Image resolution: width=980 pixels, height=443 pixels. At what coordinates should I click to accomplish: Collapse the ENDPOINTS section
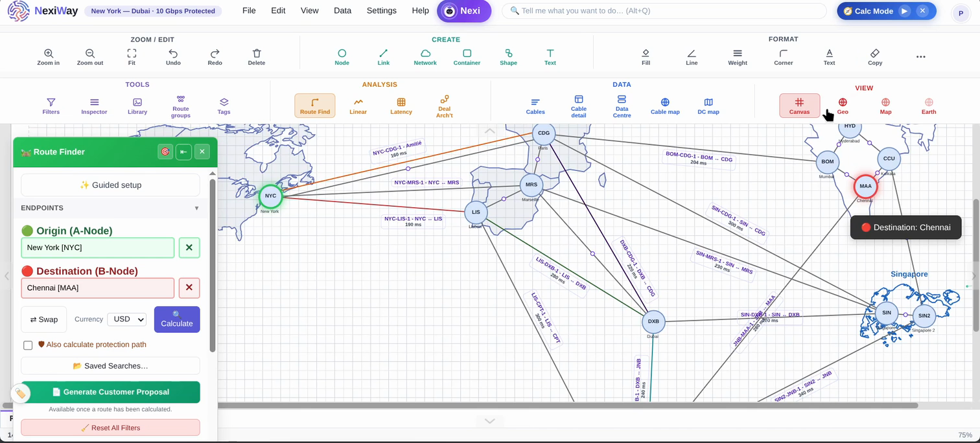click(196, 208)
